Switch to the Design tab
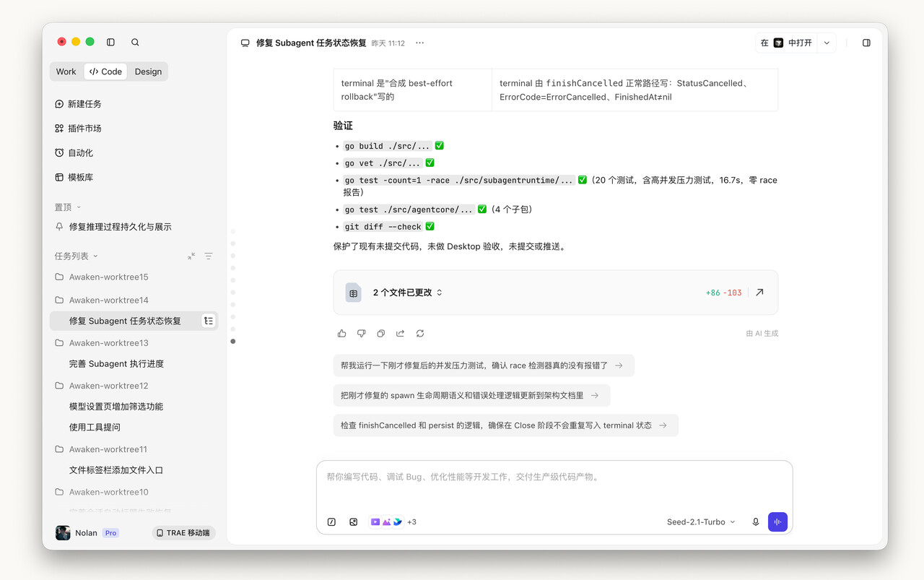The width and height of the screenshot is (924, 580). 148,72
